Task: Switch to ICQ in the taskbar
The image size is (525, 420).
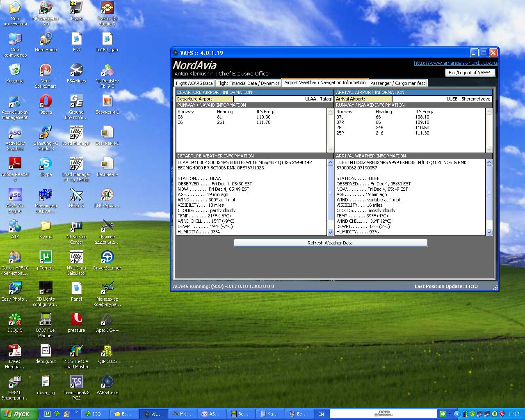Action: click(x=96, y=414)
